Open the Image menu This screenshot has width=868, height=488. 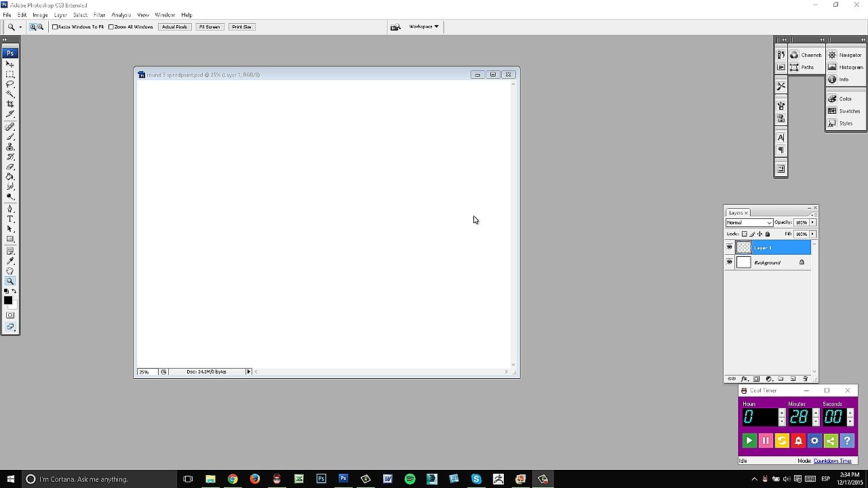click(x=40, y=15)
